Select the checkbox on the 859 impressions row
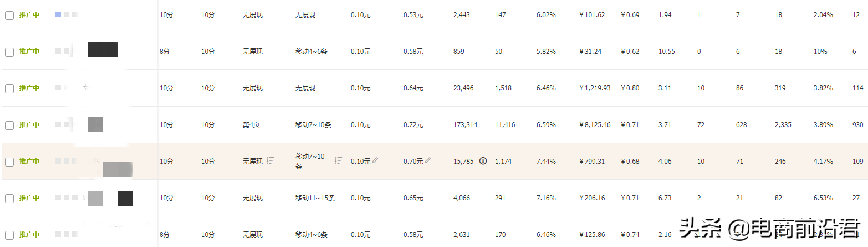 pyautogui.click(x=9, y=52)
